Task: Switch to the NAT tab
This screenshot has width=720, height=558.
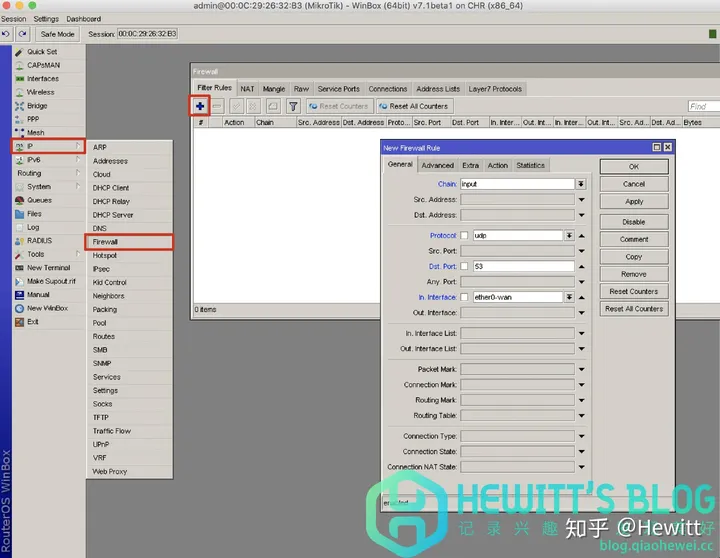Action: [247, 89]
